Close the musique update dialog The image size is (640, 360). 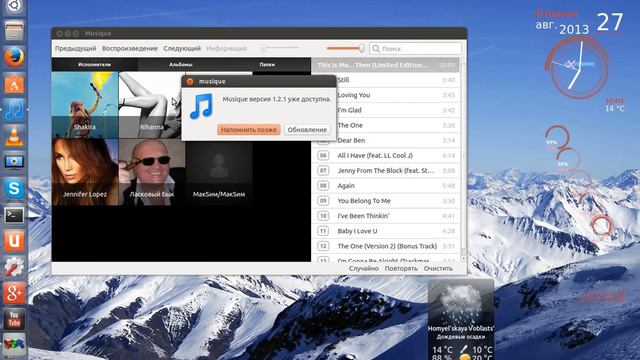pyautogui.click(x=190, y=81)
